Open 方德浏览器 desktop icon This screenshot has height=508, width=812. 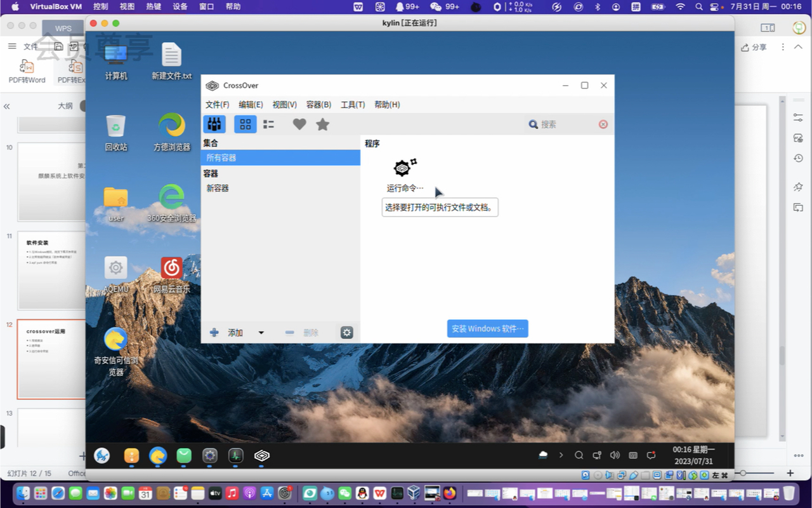point(171,133)
